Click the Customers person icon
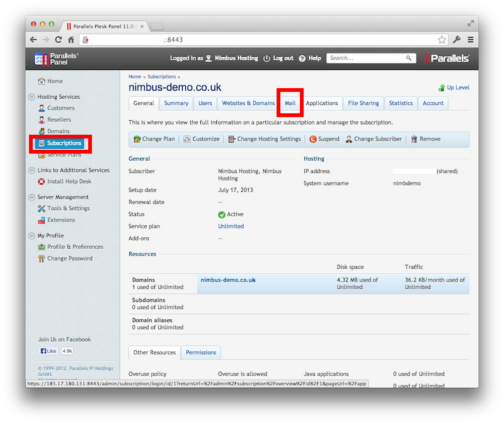This screenshot has width=504, height=423. [x=42, y=108]
